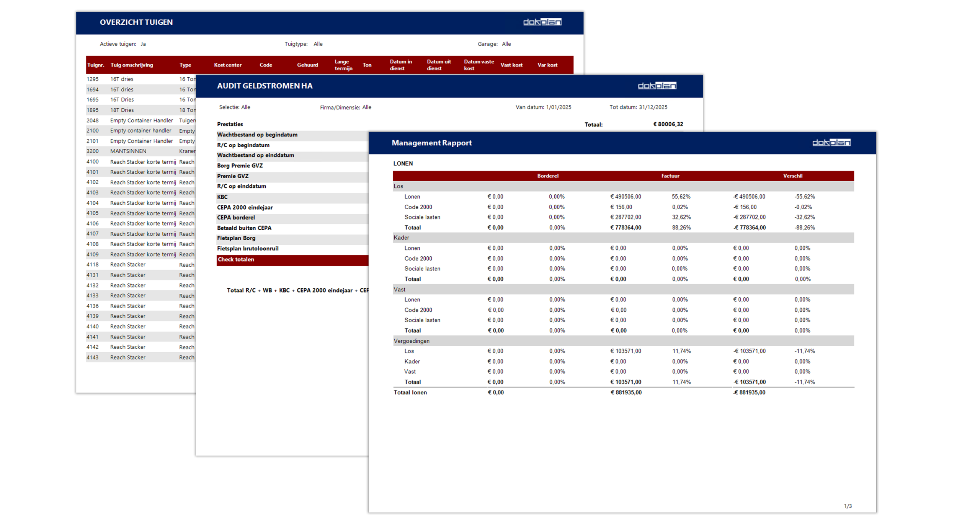Click the dokplan logo on Overzicht Tuigen report

(x=542, y=22)
